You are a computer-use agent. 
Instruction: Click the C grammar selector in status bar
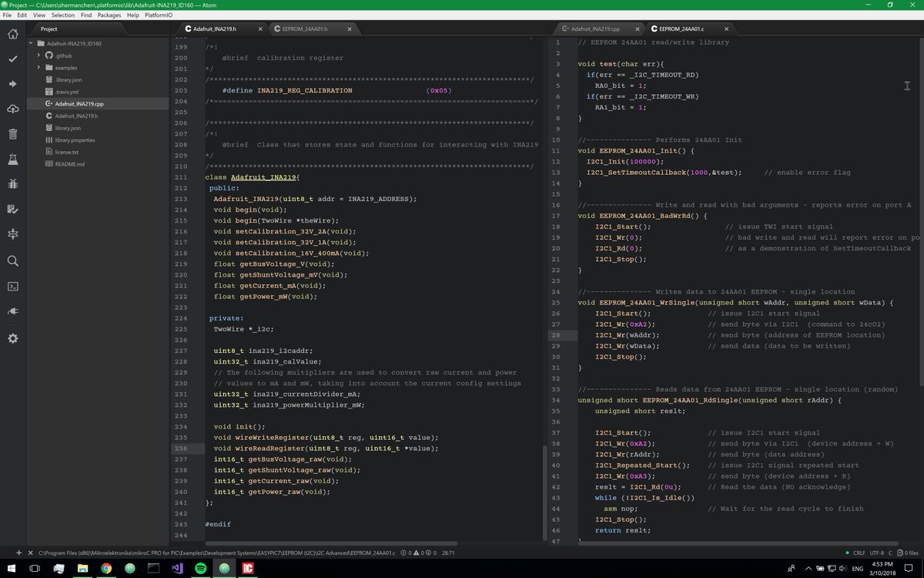(890, 553)
